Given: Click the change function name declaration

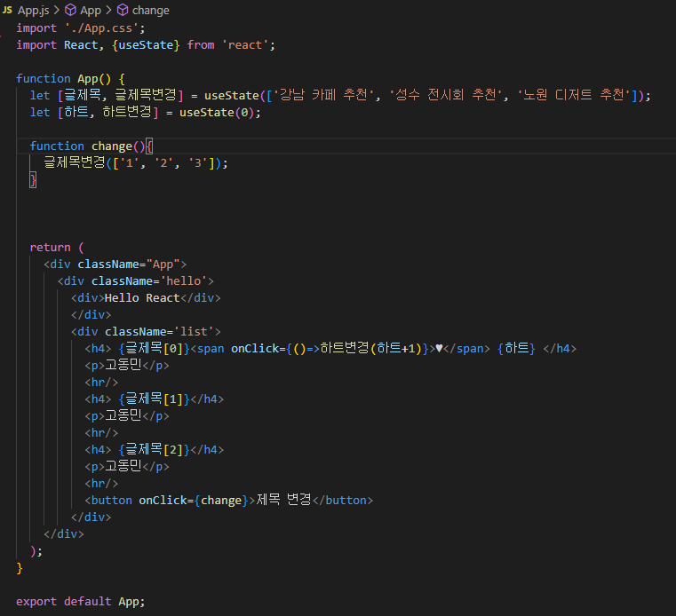Looking at the screenshot, I should (x=112, y=146).
